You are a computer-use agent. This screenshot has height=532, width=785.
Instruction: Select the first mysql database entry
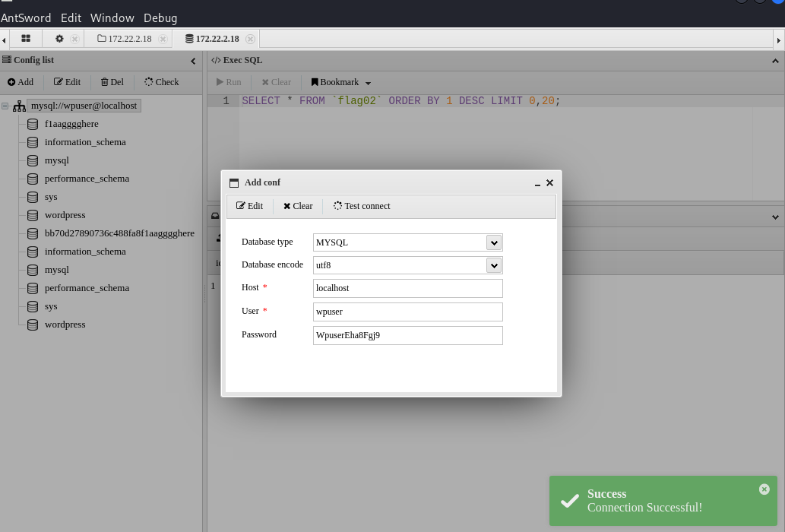coord(56,160)
